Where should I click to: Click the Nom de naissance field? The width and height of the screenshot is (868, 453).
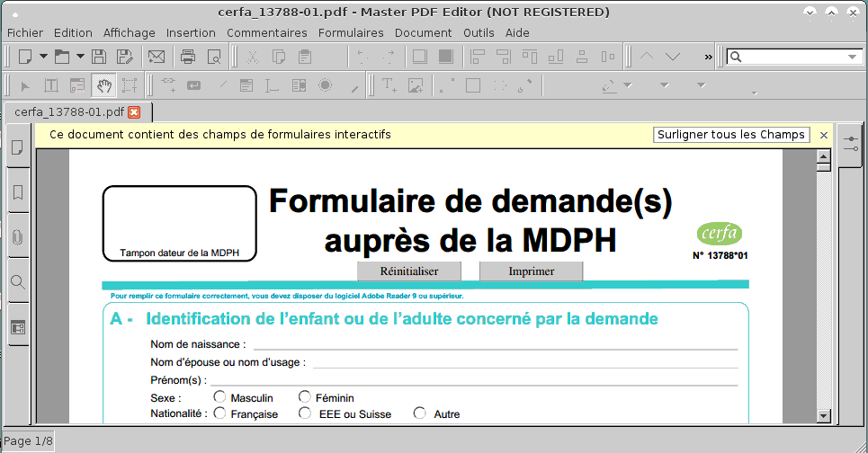(x=496, y=343)
